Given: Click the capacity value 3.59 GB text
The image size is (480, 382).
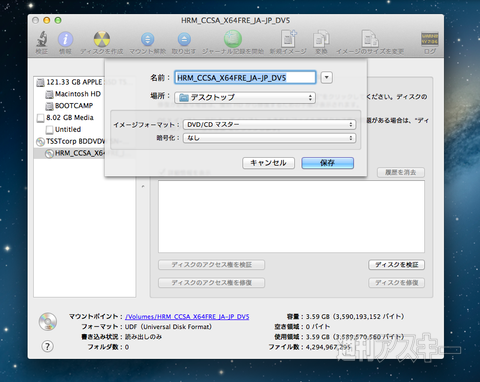Looking at the screenshot, I should [355, 316].
